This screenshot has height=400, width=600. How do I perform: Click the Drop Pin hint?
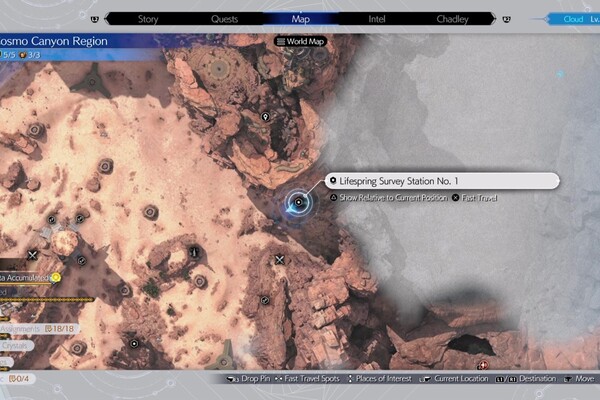point(248,379)
